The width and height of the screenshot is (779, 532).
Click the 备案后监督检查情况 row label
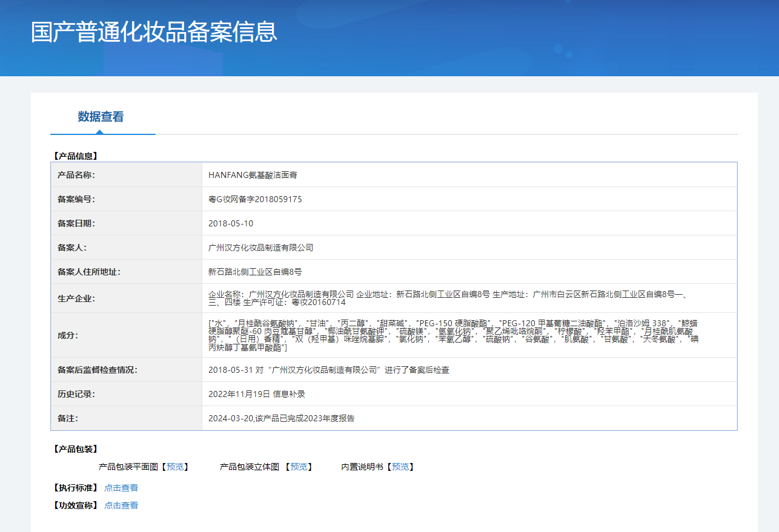pos(98,370)
